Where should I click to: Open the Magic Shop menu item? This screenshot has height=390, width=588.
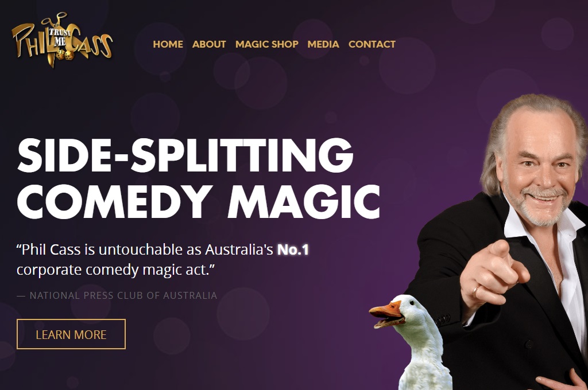(267, 44)
